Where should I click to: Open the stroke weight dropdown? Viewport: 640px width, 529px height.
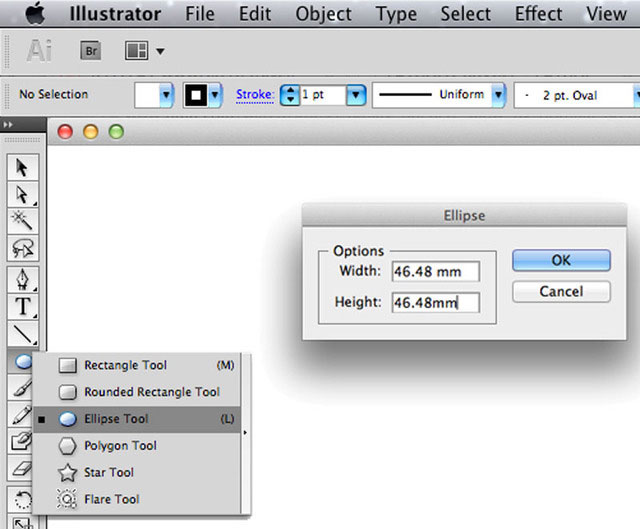point(356,95)
